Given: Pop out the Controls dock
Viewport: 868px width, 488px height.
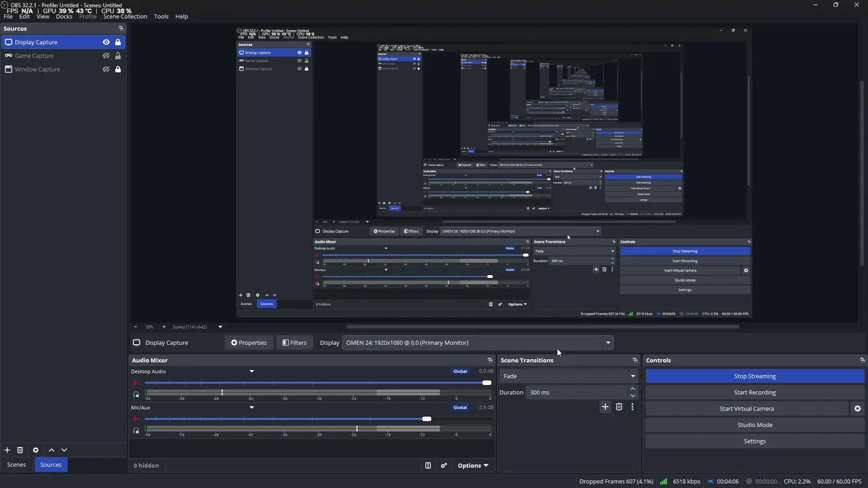Looking at the screenshot, I should [x=862, y=361].
